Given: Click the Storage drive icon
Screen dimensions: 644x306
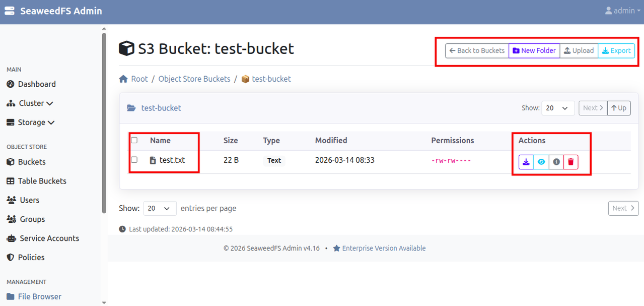Looking at the screenshot, I should [11, 123].
